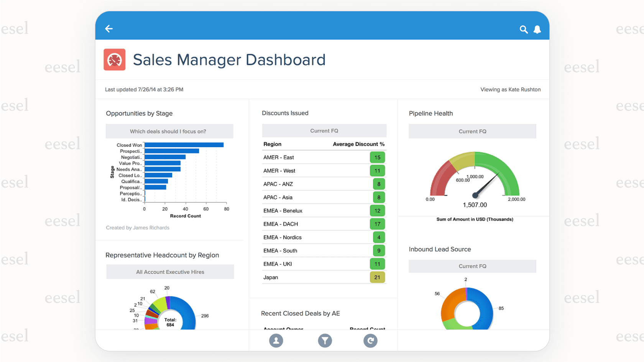Click the notifications bell icon
The image size is (644, 362).
point(537,29)
